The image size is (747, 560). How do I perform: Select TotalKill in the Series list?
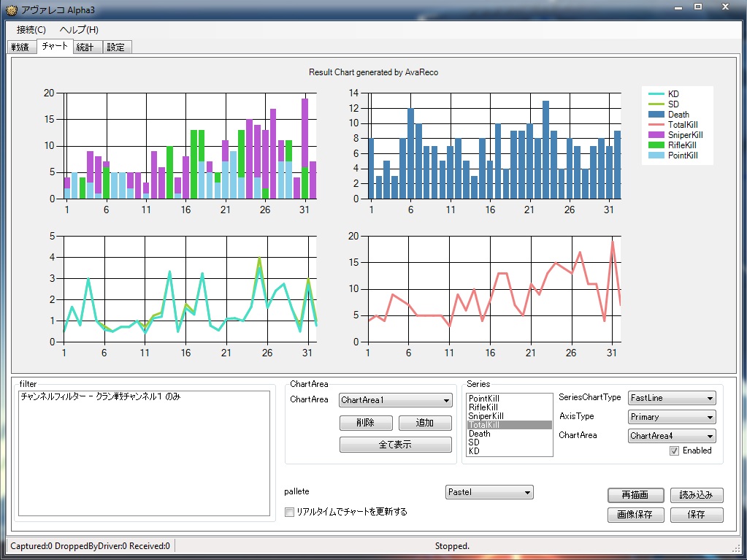tap(509, 425)
